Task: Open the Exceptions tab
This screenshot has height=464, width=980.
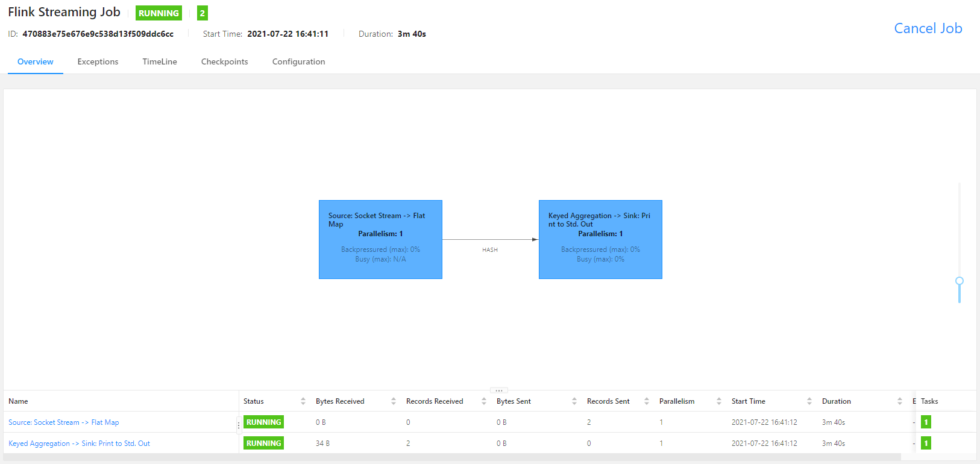Action: point(98,62)
